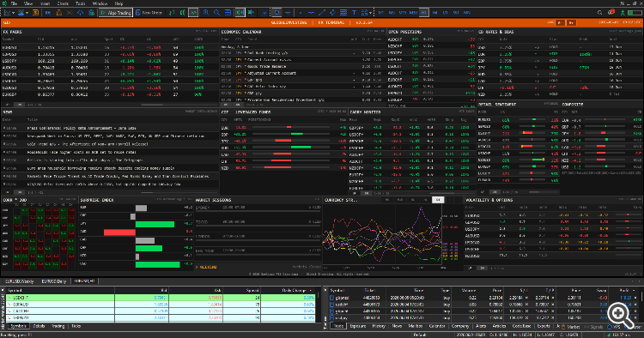This screenshot has width=644, height=338.
Task: Open the Daily Change column dropdown
Action: click(310, 291)
